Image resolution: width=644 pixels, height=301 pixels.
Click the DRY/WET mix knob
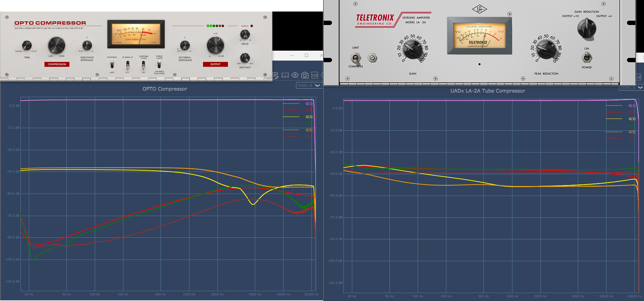coord(245,58)
